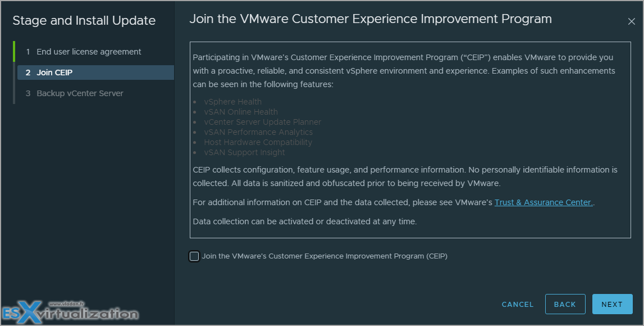Click the Stage and Install Update heading
This screenshot has width=644, height=326.
84,21
